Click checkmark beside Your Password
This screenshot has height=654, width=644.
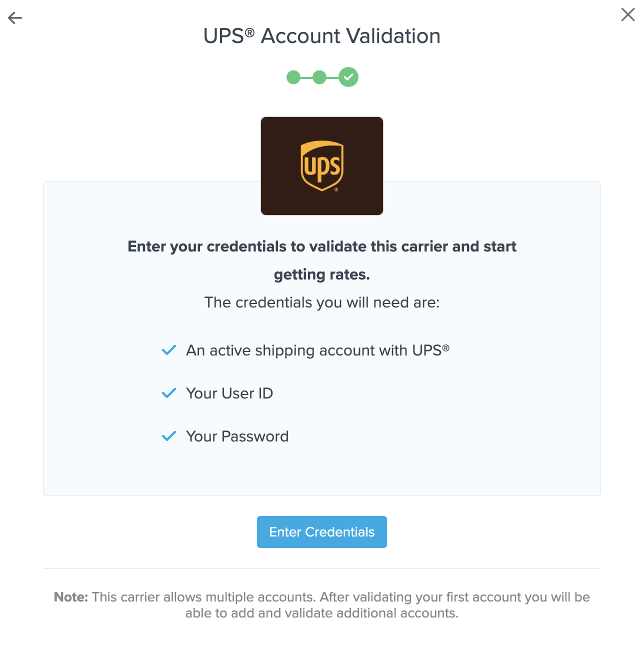click(169, 436)
